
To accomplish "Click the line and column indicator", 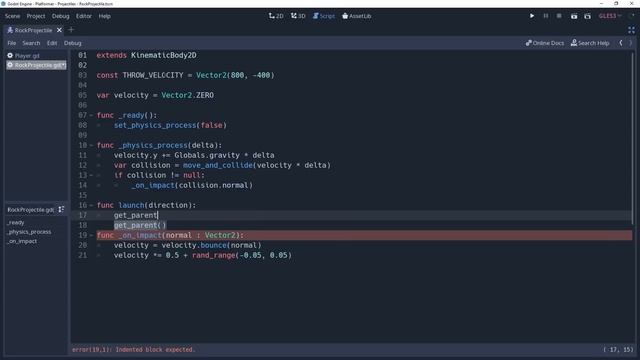I will tap(618, 350).
